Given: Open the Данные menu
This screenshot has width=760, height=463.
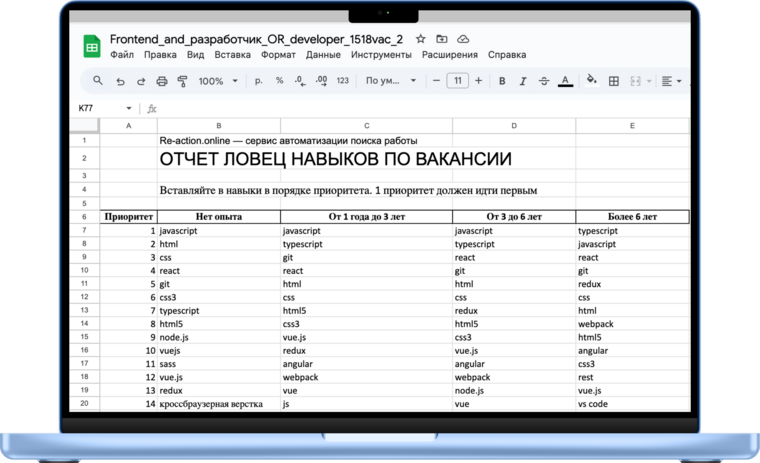Looking at the screenshot, I should pyautogui.click(x=323, y=54).
